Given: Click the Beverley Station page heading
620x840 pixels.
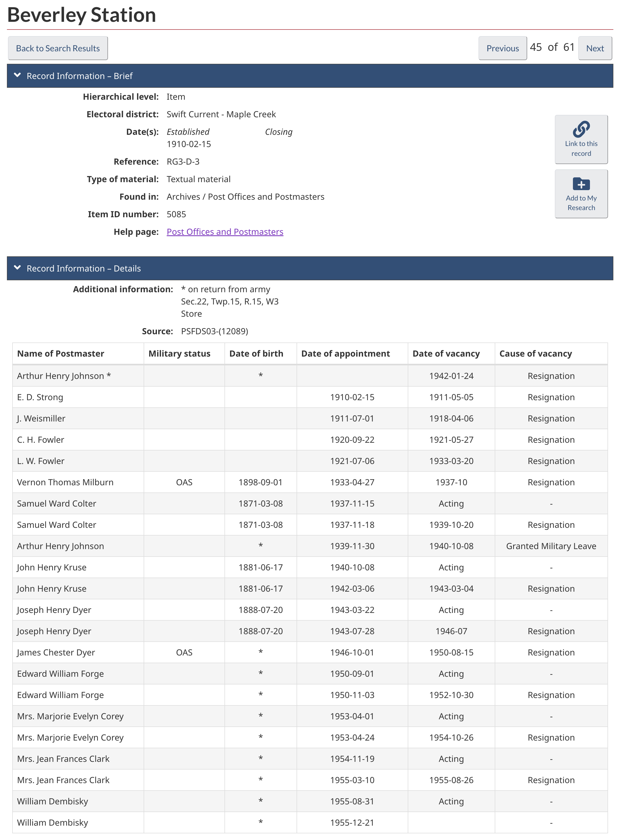Looking at the screenshot, I should click(x=81, y=15).
